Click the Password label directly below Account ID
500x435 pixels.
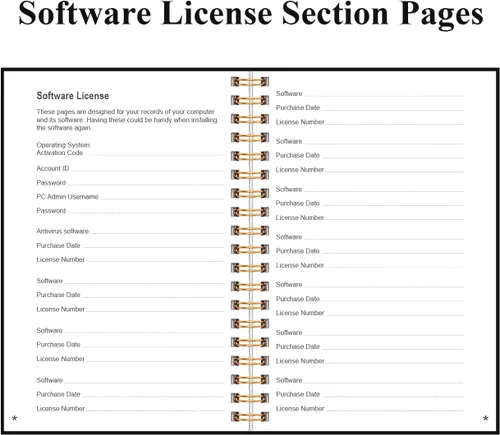(51, 183)
